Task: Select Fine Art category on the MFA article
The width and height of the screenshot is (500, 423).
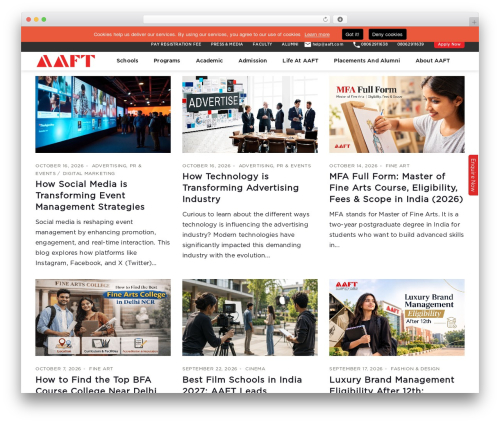Action: click(x=397, y=166)
